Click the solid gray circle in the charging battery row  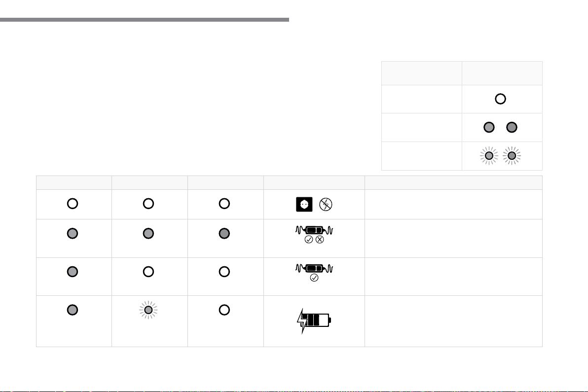[73, 310]
